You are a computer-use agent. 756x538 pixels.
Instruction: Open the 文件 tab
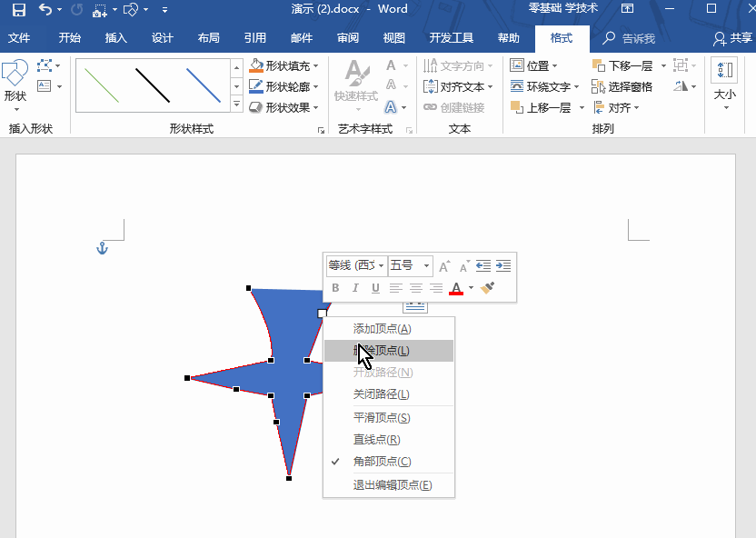point(19,38)
